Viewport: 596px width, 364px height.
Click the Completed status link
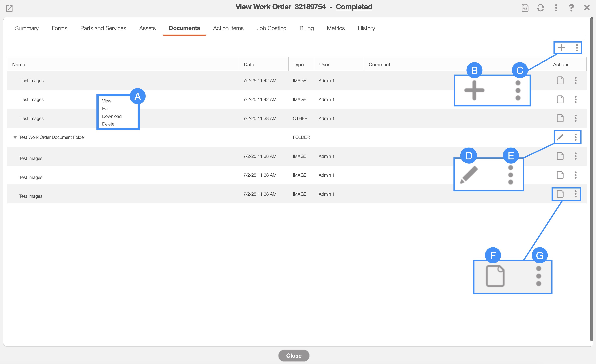pos(354,7)
